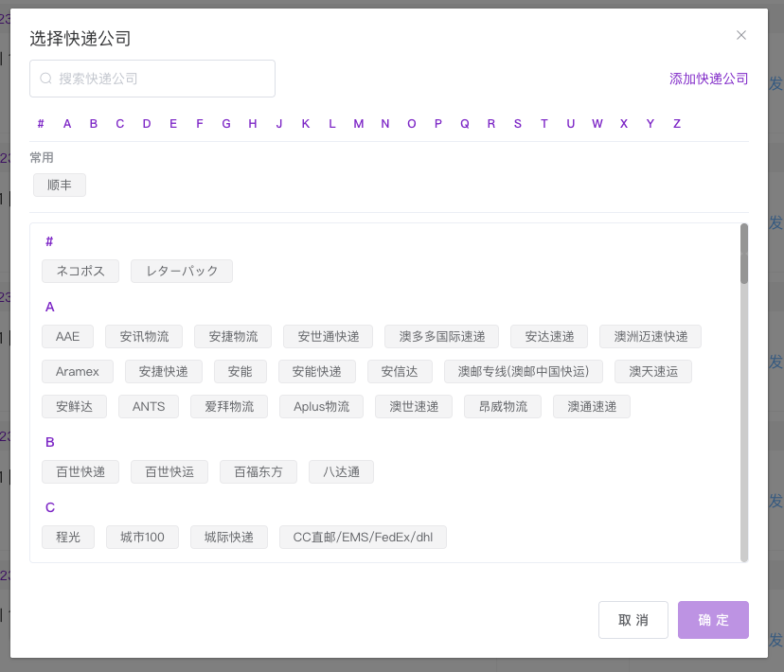
Task: Select 澳通速递 courier
Action: click(x=592, y=406)
